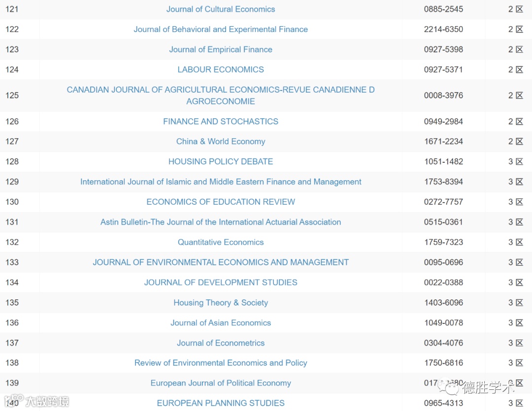The width and height of the screenshot is (532, 411).
Task: Click the 2区 tier for LABOUR ECONOMICS
Action: coord(516,69)
